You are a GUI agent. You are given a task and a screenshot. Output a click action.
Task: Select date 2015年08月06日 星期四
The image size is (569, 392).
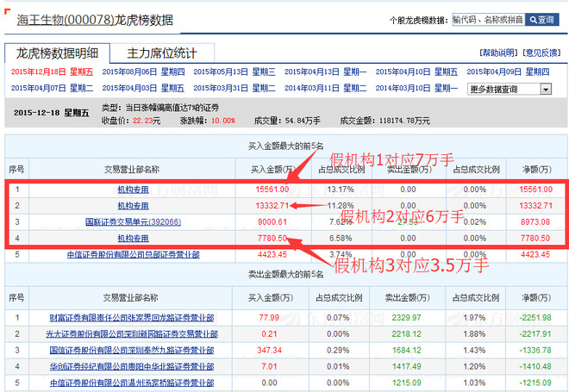143,72
